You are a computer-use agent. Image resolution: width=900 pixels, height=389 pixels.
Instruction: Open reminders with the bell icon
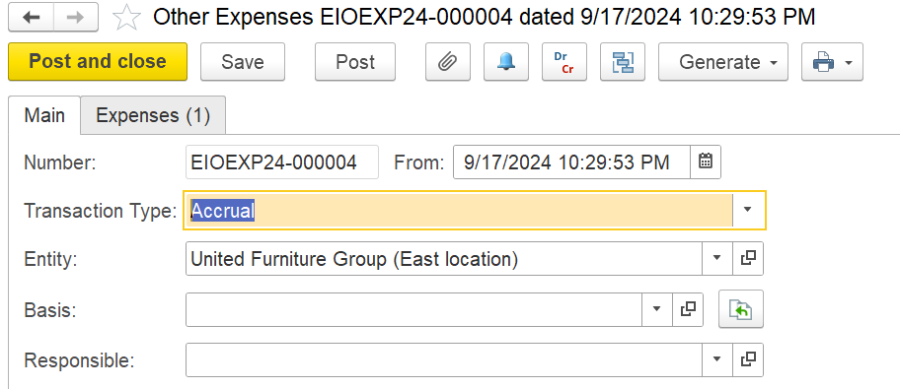(506, 61)
